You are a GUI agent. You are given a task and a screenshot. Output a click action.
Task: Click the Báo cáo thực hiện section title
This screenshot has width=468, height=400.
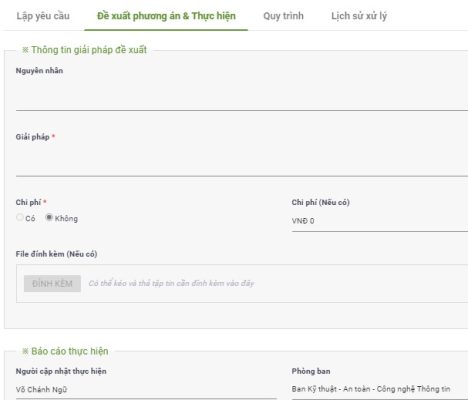coord(70,351)
